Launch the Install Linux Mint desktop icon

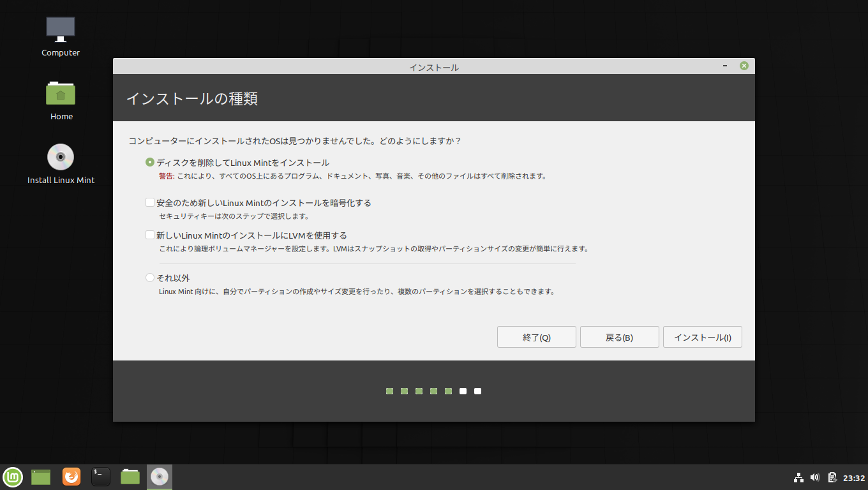click(x=61, y=164)
